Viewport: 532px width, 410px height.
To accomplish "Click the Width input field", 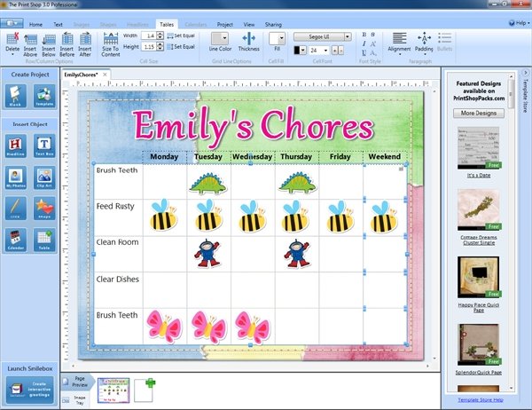I will click(x=149, y=35).
